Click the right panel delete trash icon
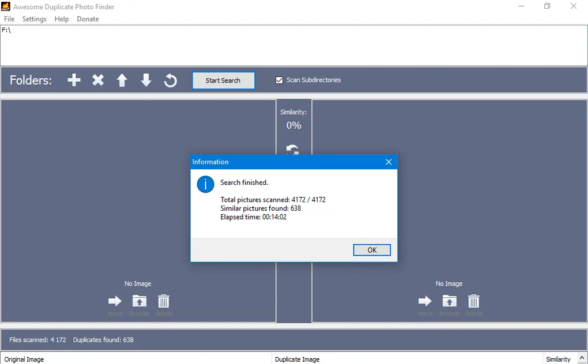Screen dimensions: 588x364 473,301
